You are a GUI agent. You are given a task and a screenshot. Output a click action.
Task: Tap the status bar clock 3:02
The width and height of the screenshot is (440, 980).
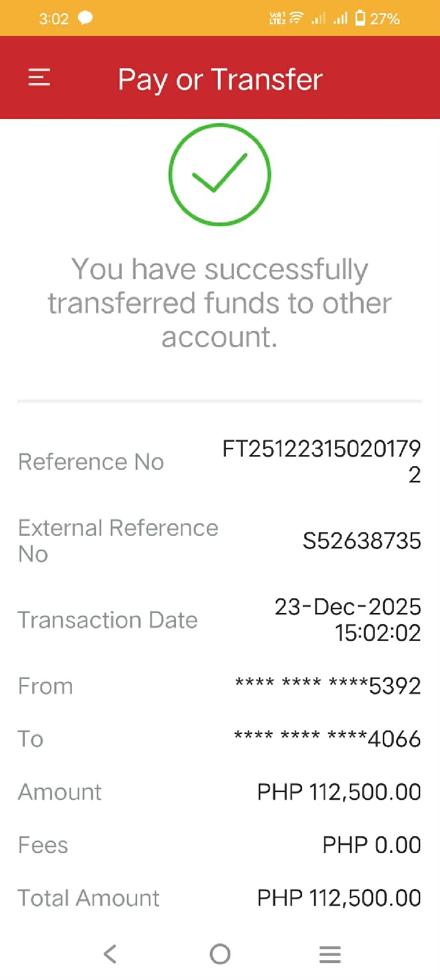pyautogui.click(x=54, y=18)
